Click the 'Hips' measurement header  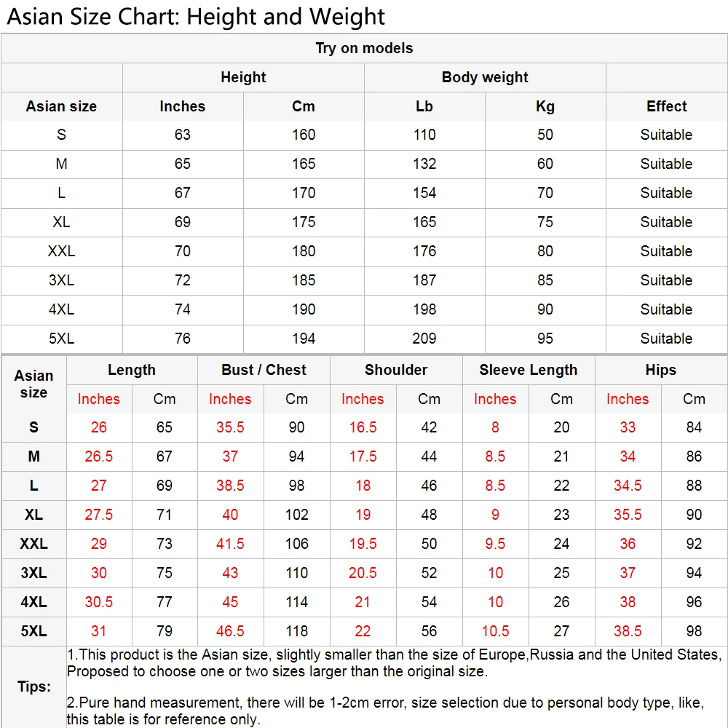[660, 370]
